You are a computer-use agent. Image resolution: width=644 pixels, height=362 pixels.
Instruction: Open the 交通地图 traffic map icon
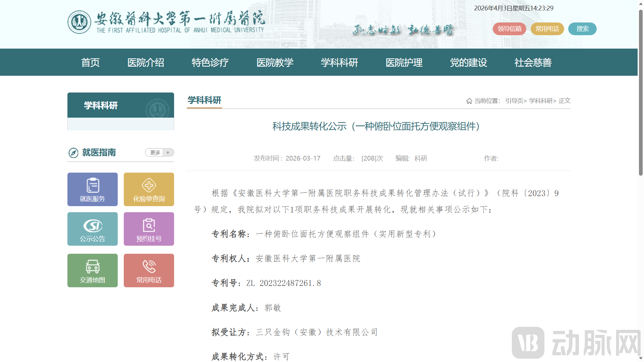[92, 270]
